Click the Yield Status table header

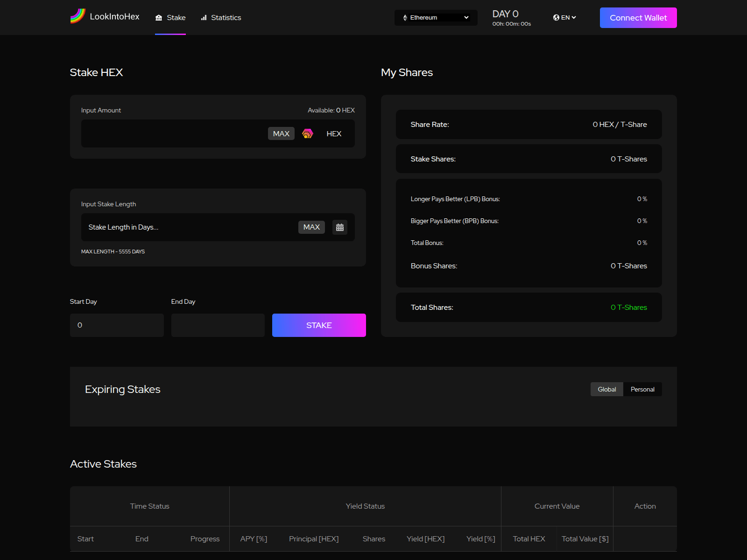pyautogui.click(x=365, y=506)
